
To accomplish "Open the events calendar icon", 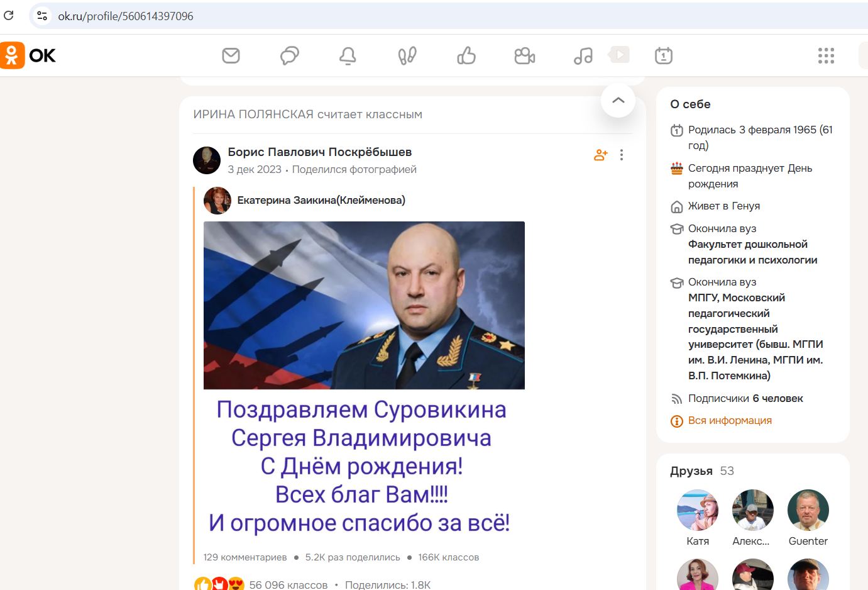I will [x=663, y=55].
